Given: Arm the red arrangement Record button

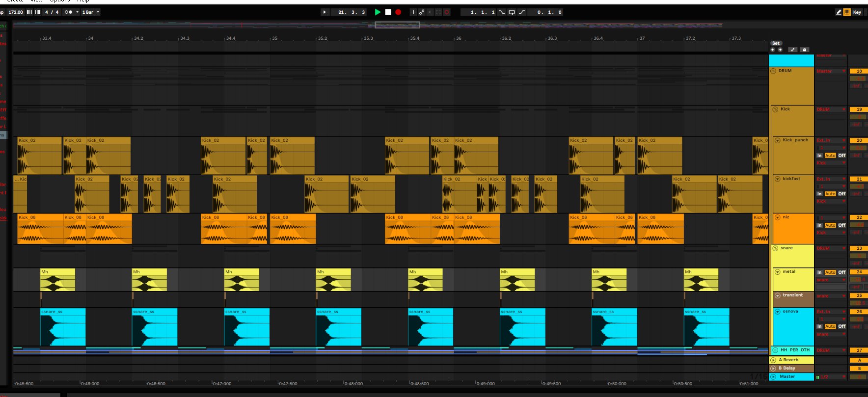Looking at the screenshot, I should [398, 12].
